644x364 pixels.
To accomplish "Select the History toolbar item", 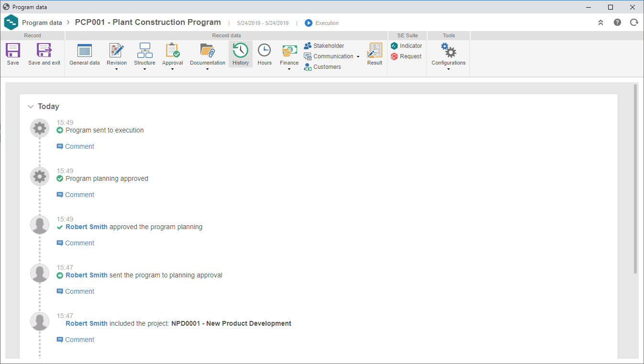I will click(240, 54).
